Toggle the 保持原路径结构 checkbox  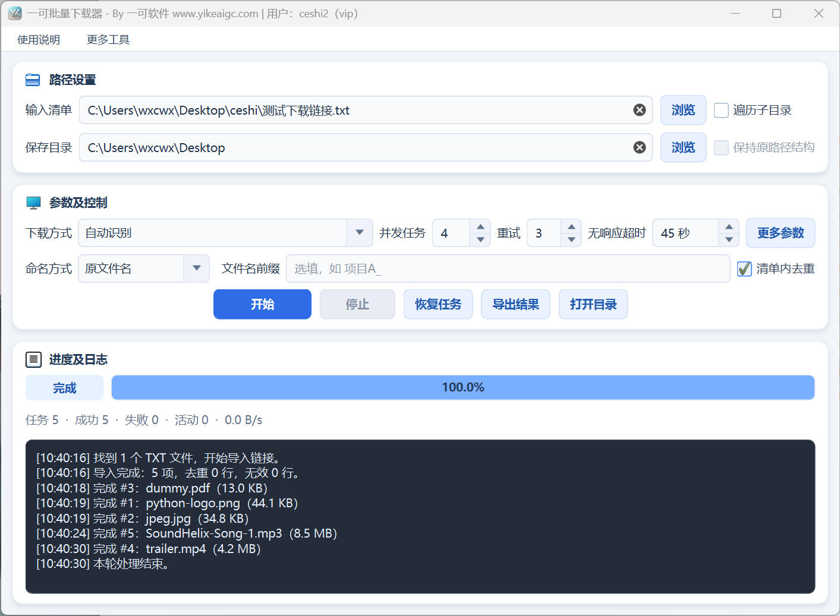point(721,147)
